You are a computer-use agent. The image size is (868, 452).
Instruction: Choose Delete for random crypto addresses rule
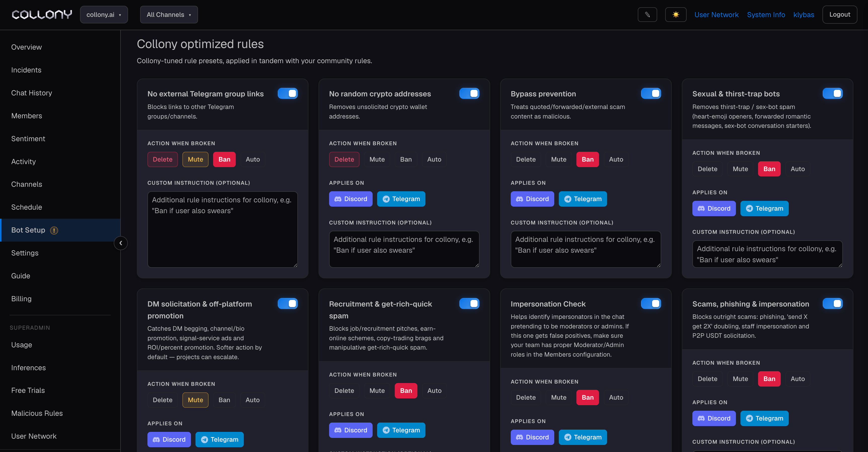[x=344, y=159]
